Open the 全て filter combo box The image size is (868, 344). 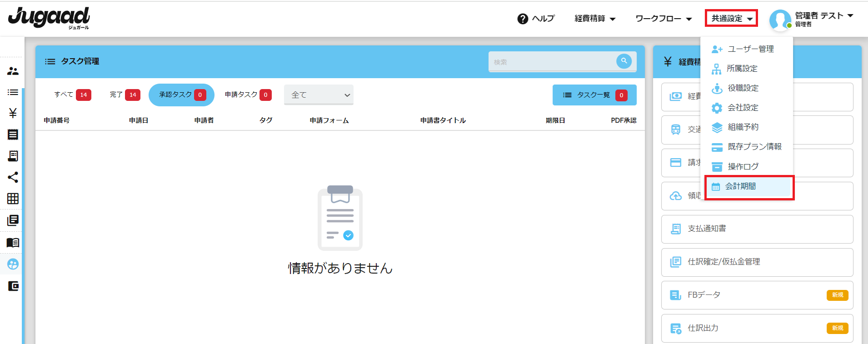tap(319, 95)
